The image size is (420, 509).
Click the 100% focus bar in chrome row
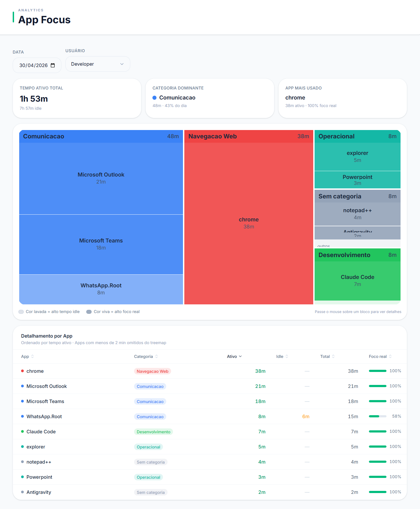pyautogui.click(x=378, y=371)
